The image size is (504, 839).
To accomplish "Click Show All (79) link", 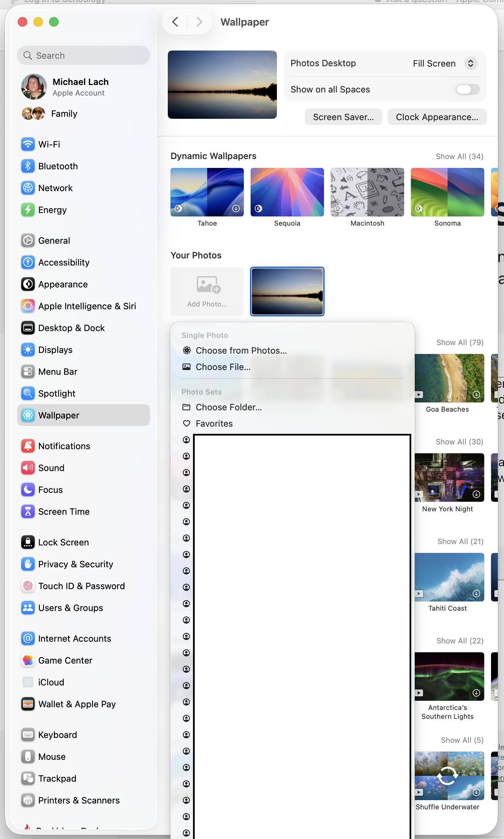I will click(x=460, y=342).
